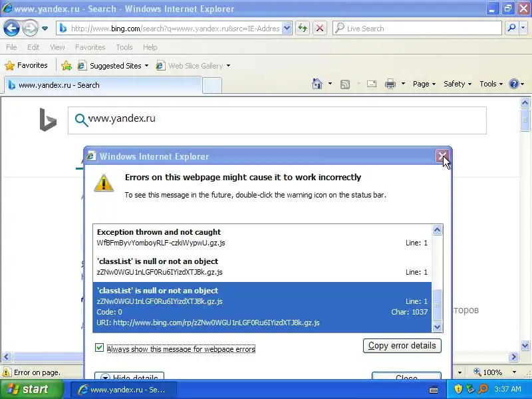Select the www.yandex.ru - Search tab

(x=103, y=85)
